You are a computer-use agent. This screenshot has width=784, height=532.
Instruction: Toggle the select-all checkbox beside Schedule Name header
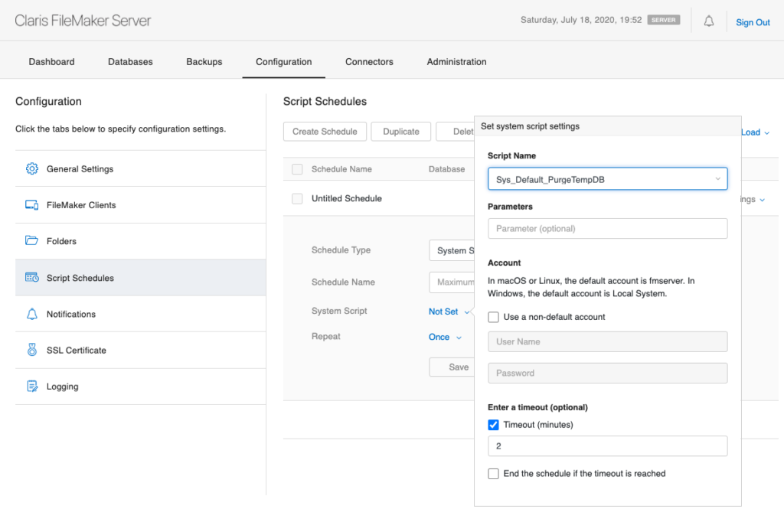tap(297, 169)
